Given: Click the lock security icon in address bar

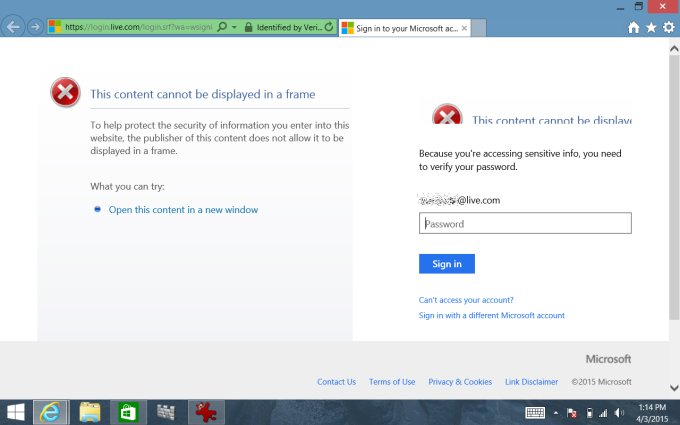Looking at the screenshot, I should 247,28.
